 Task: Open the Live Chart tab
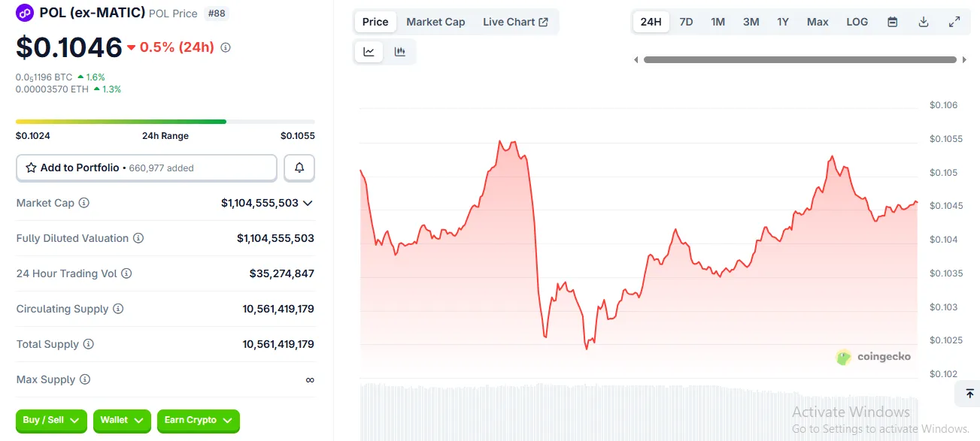coord(517,22)
